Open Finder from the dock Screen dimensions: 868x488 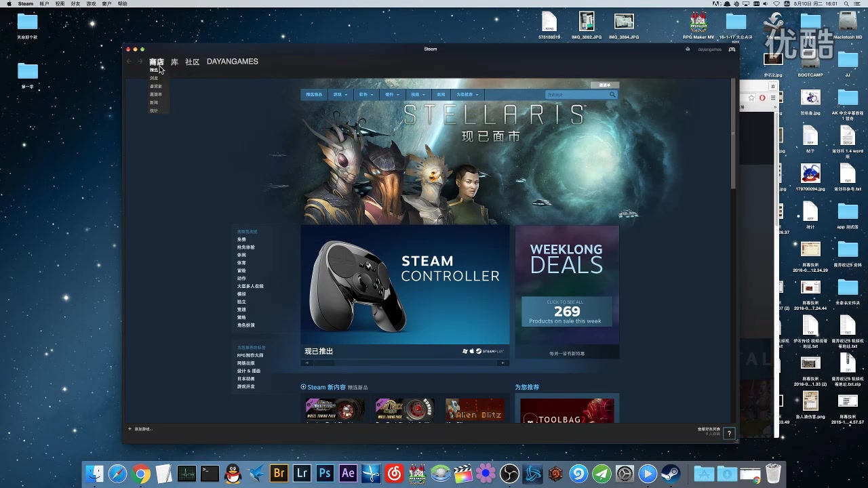click(x=94, y=474)
